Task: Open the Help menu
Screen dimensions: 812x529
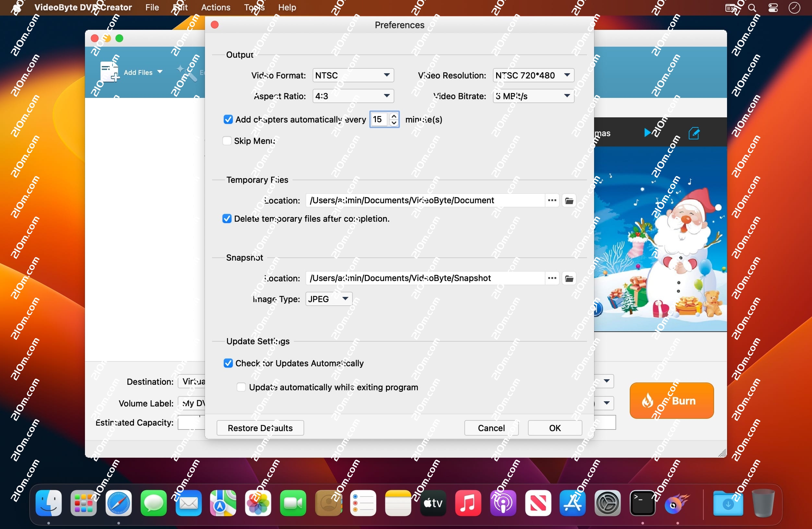Action: [287, 7]
